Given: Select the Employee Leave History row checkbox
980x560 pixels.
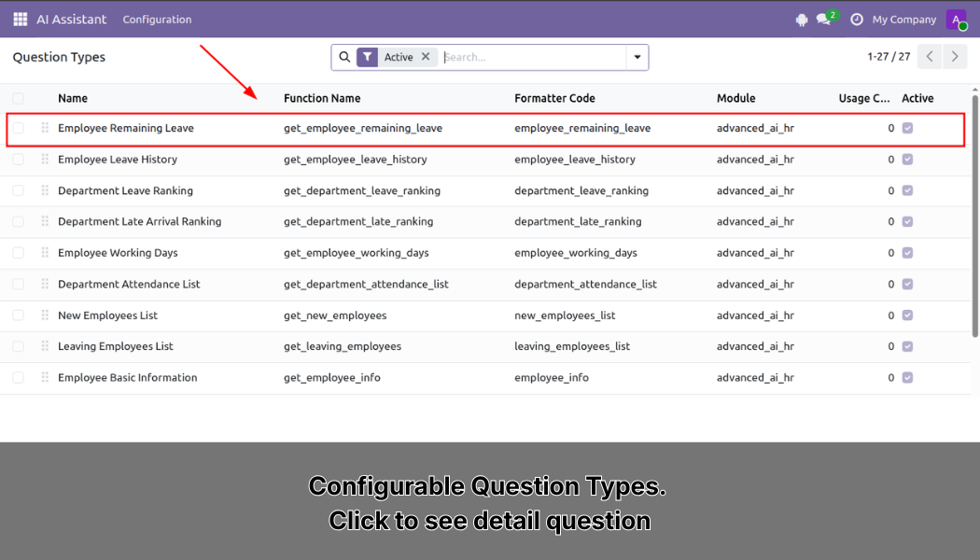Looking at the screenshot, I should (18, 160).
